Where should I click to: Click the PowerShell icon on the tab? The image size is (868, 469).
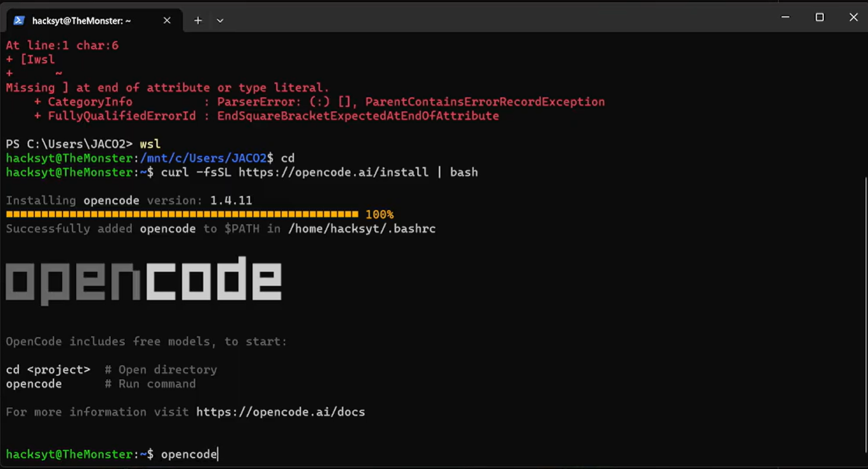click(x=19, y=20)
